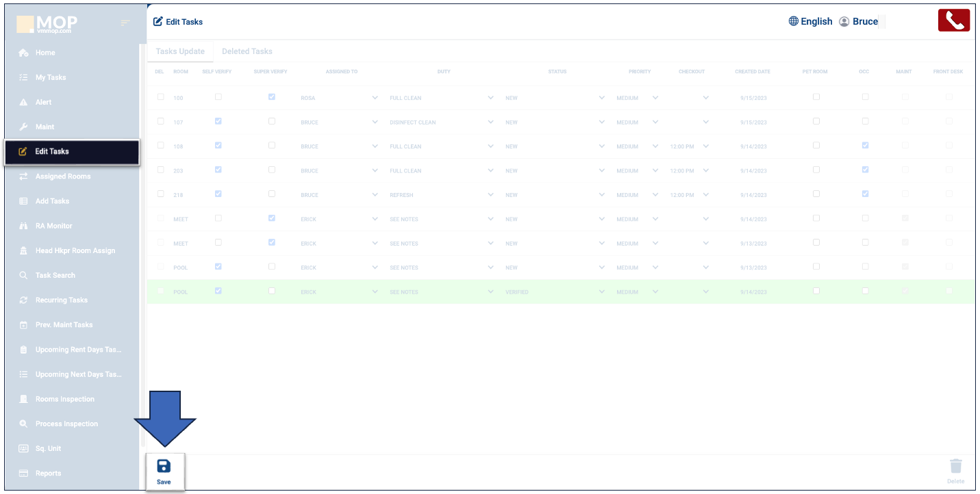Click the Delete trash can icon

pyautogui.click(x=955, y=467)
